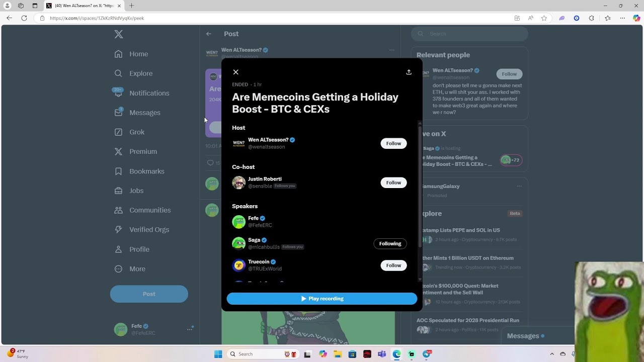The image size is (644, 362).
Task: Open Copilot app from the taskbar
Action: pyautogui.click(x=323, y=354)
